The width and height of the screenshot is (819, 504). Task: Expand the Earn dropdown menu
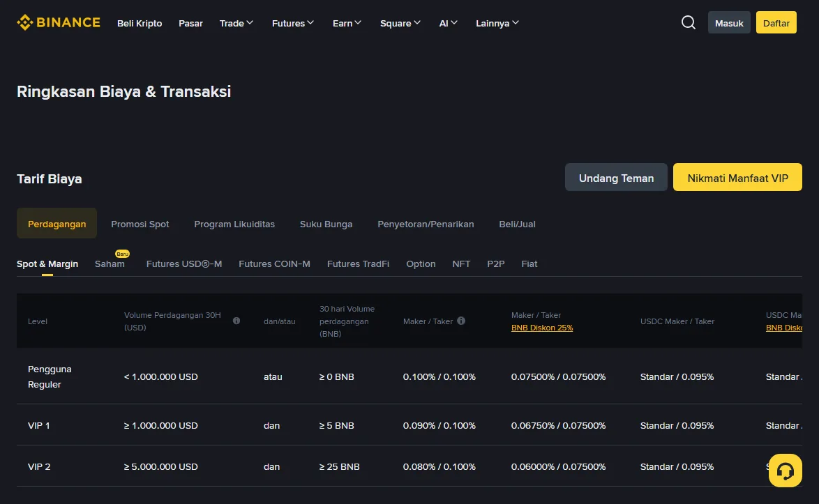click(347, 23)
